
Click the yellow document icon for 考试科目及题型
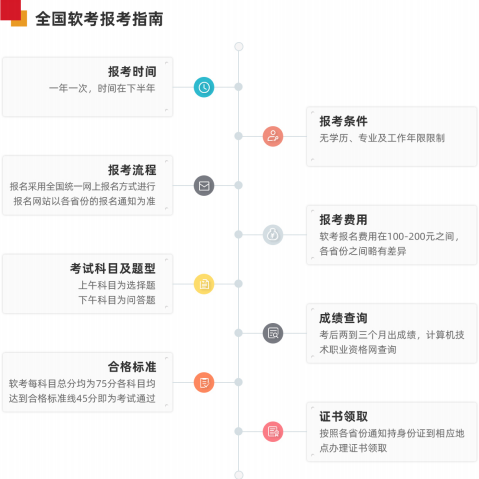[x=204, y=284]
